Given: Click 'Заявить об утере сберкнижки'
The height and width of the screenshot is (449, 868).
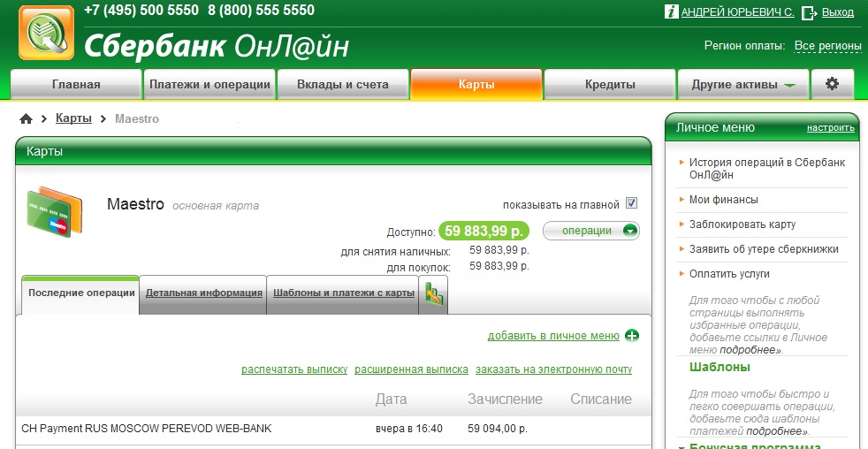Looking at the screenshot, I should (764, 249).
